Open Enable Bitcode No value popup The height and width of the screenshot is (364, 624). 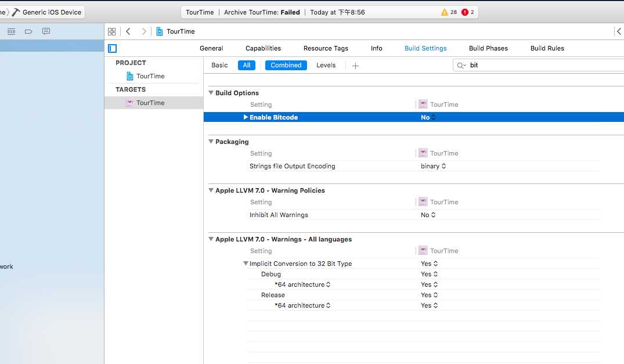coord(428,117)
